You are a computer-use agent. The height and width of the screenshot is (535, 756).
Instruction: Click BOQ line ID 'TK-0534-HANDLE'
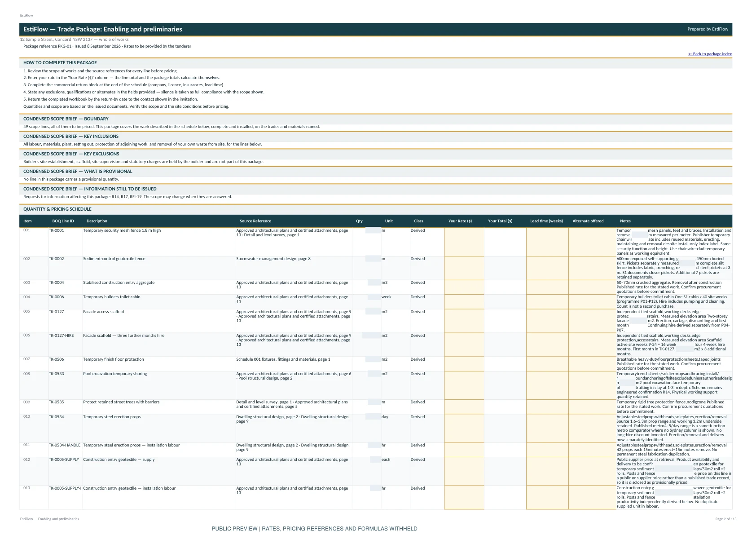(65, 445)
